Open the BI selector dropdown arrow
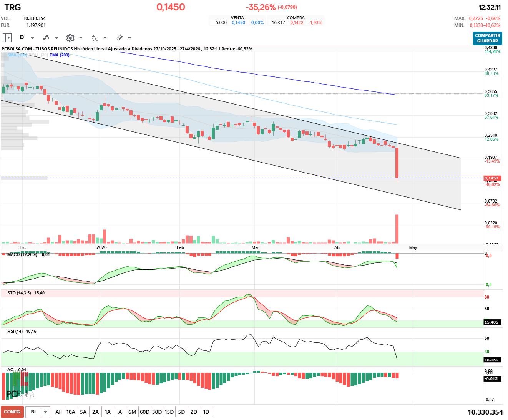The height and width of the screenshot is (420, 508). coord(45,412)
